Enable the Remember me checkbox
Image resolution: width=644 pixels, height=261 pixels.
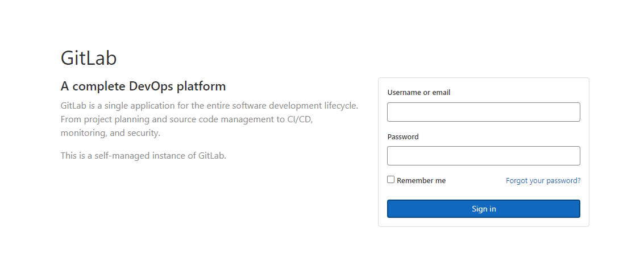390,180
